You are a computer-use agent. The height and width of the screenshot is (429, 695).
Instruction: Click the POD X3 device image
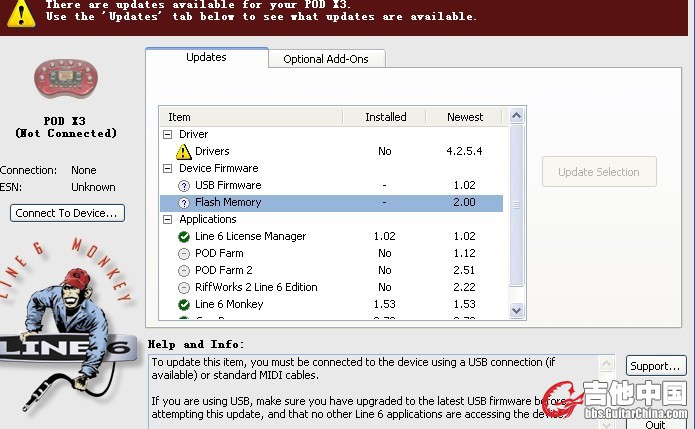tap(66, 79)
